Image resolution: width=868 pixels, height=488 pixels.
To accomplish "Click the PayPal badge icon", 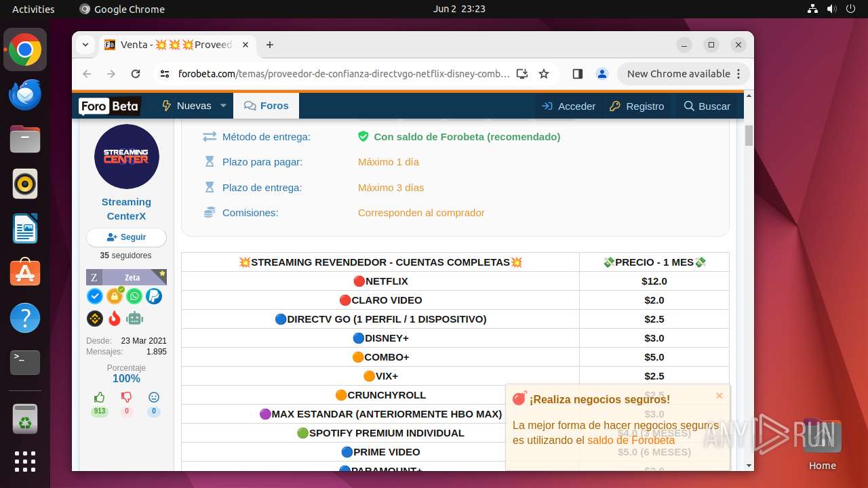I will point(154,296).
